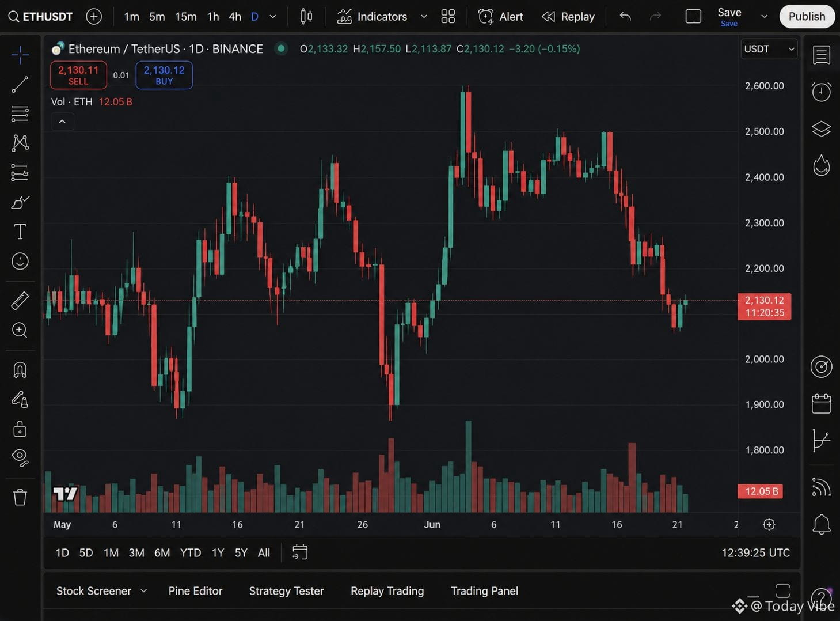Open the go to date calendar
This screenshot has height=621, width=840.
pyautogui.click(x=300, y=552)
